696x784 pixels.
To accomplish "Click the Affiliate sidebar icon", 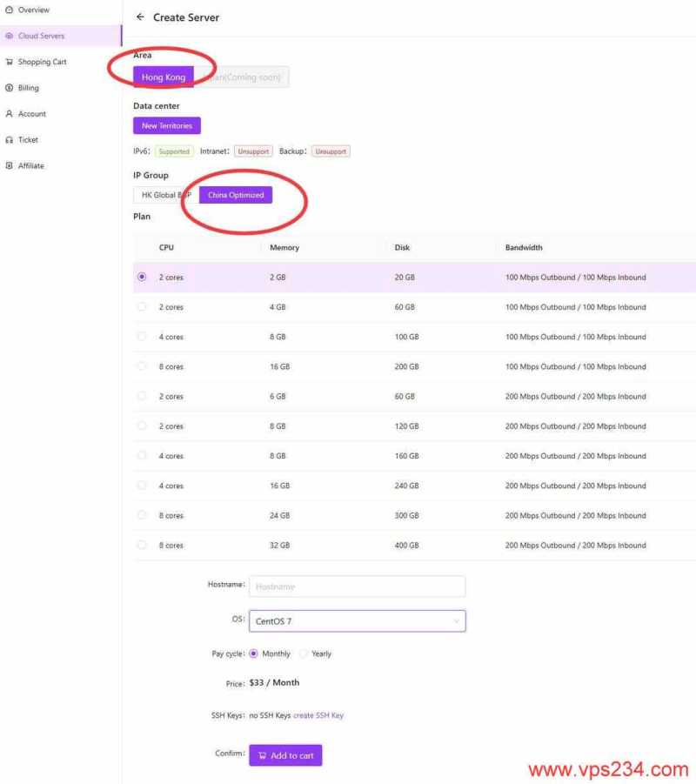I will click(x=9, y=165).
